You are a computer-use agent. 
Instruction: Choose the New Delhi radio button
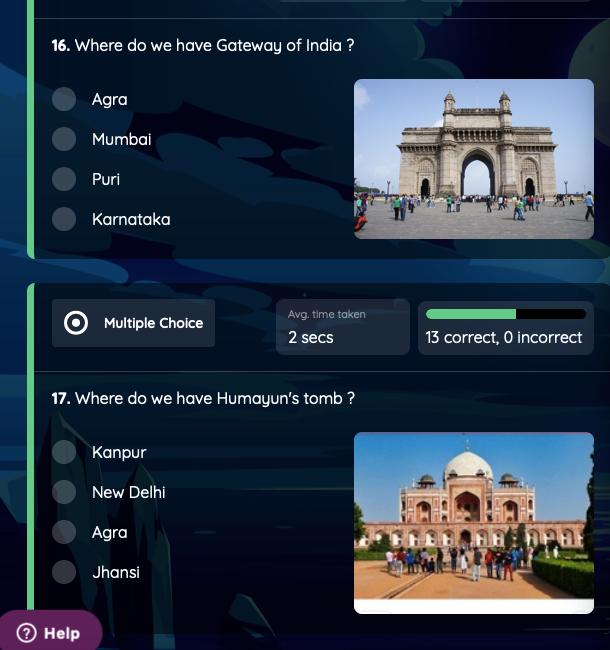(64, 492)
